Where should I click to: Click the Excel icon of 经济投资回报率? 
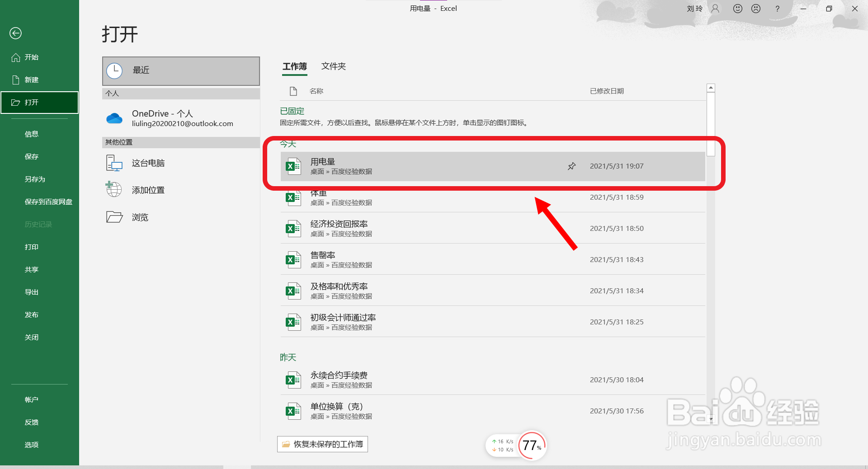point(293,229)
